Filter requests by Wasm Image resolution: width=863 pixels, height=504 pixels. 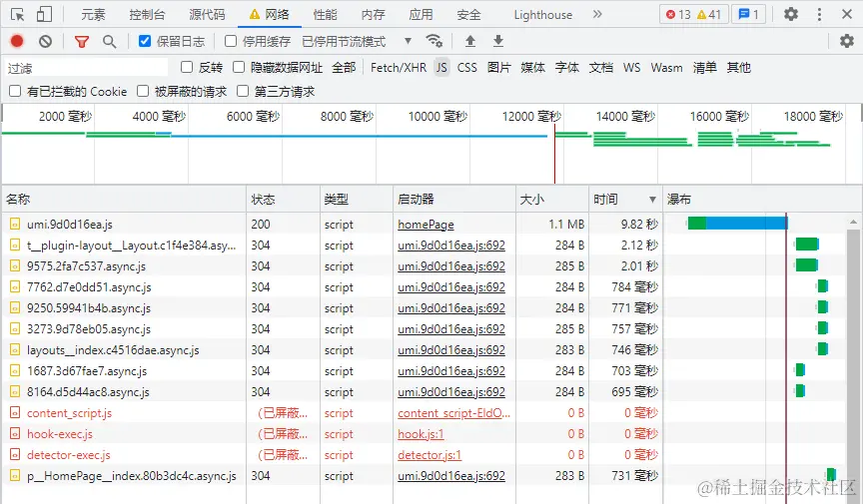click(666, 68)
